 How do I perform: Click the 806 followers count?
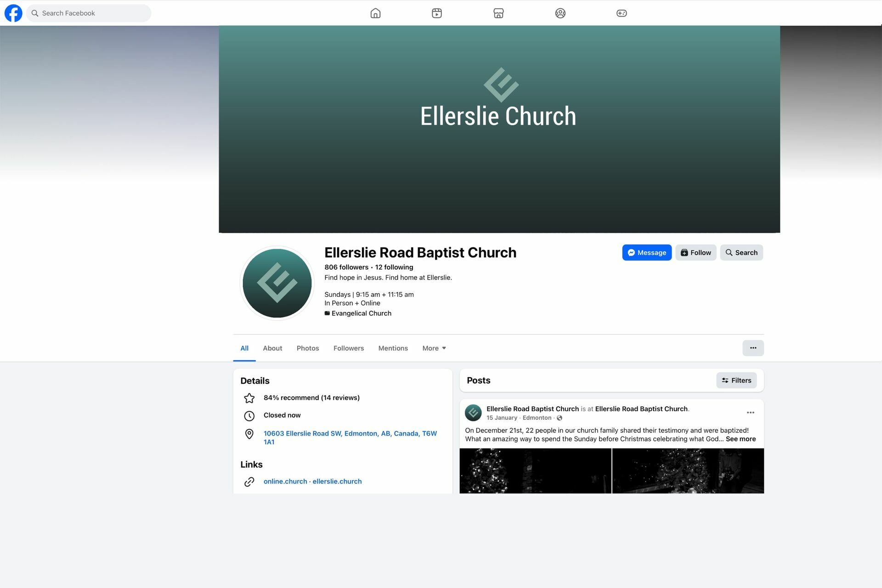(x=346, y=267)
